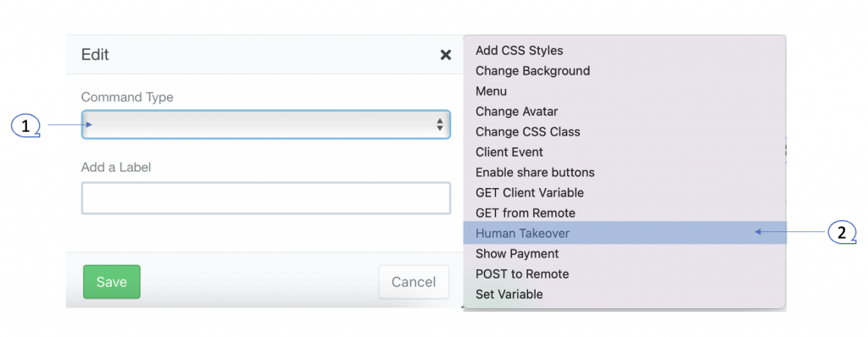
Task: Select the highlighted Human Takeover option
Action: tap(625, 233)
